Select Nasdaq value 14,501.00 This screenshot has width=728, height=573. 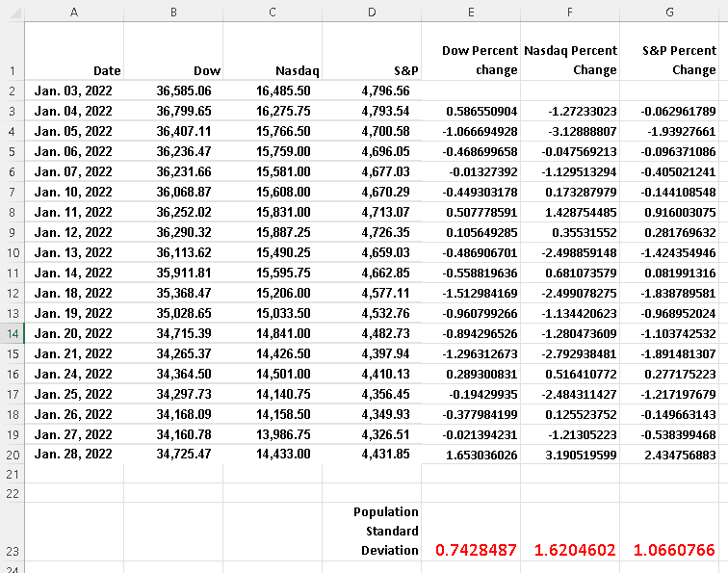(x=273, y=374)
